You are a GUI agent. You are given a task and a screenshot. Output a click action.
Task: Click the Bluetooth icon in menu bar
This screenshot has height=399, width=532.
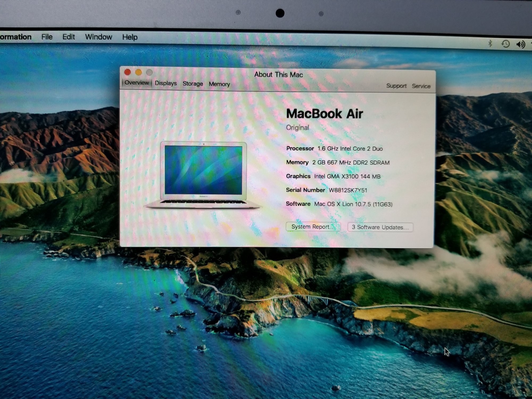coord(490,43)
